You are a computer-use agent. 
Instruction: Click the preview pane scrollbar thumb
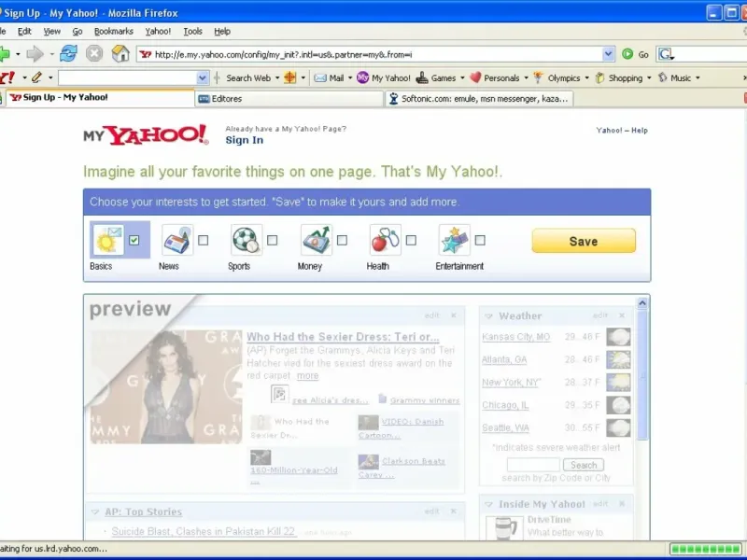pyautogui.click(x=642, y=374)
